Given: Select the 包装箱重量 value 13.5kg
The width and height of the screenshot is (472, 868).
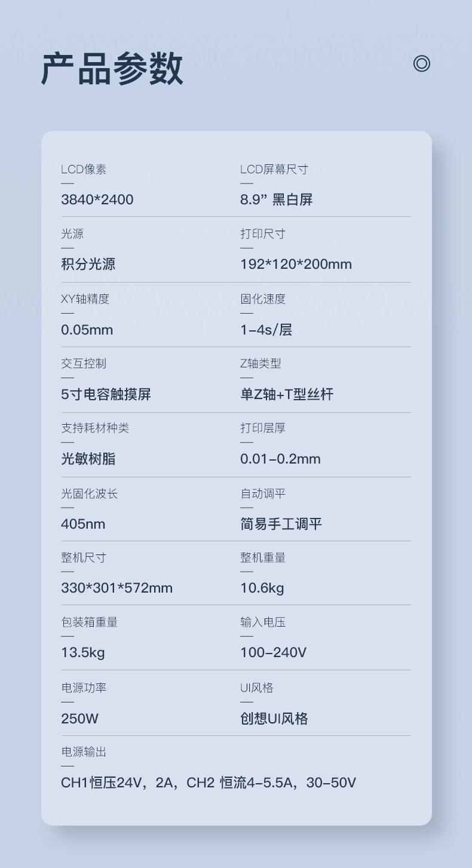Looking at the screenshot, I should (x=82, y=652).
